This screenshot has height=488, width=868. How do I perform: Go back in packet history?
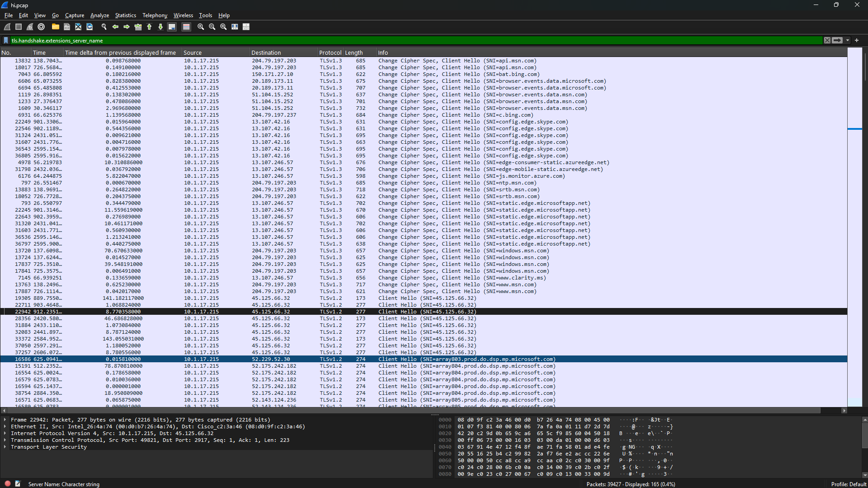115,27
